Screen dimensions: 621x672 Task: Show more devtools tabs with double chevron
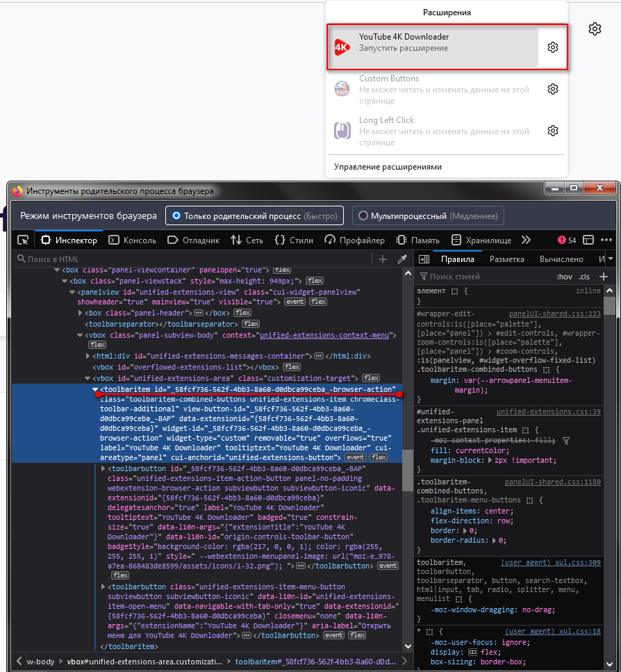pos(526,240)
